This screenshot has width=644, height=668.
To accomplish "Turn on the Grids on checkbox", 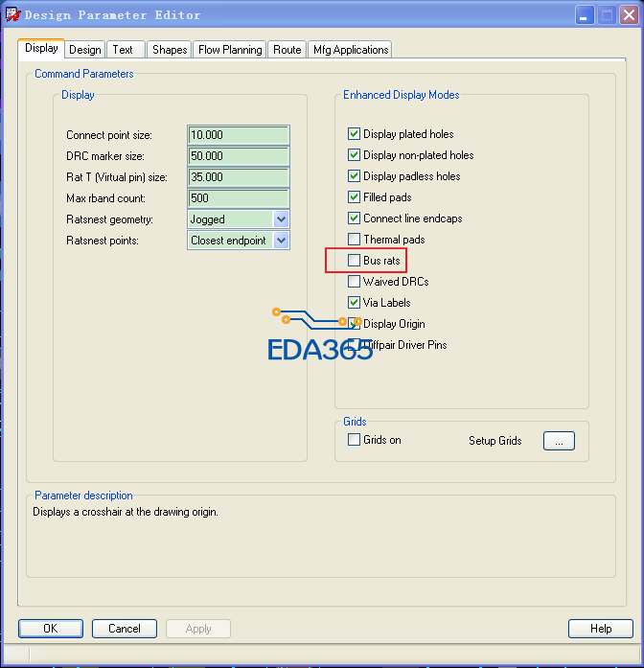I will coord(354,439).
